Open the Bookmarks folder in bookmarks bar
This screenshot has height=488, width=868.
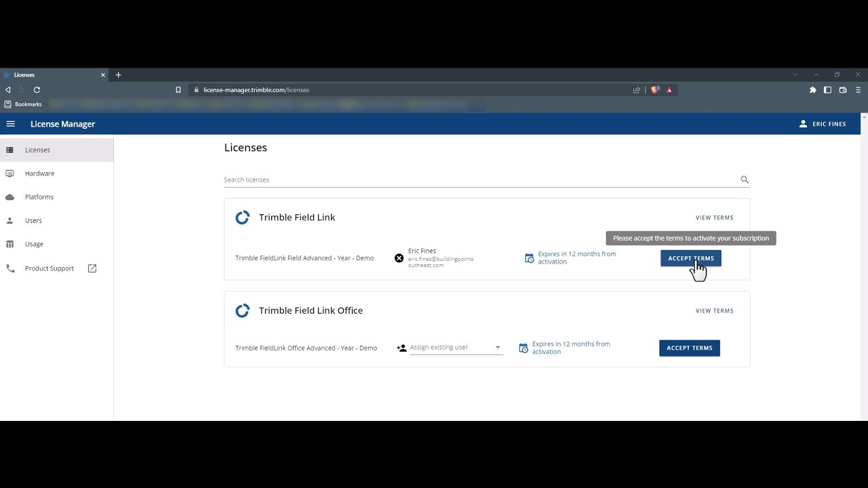[24, 104]
